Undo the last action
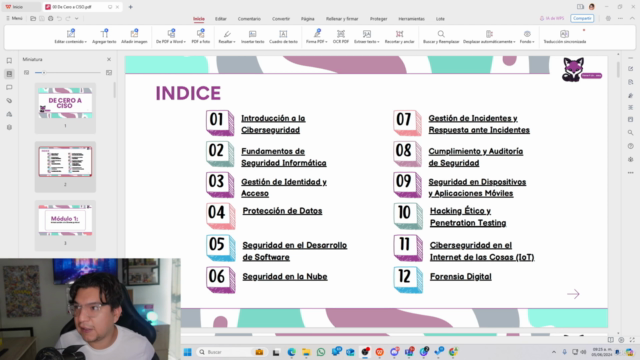This screenshot has width=640, height=360. pos(59,18)
